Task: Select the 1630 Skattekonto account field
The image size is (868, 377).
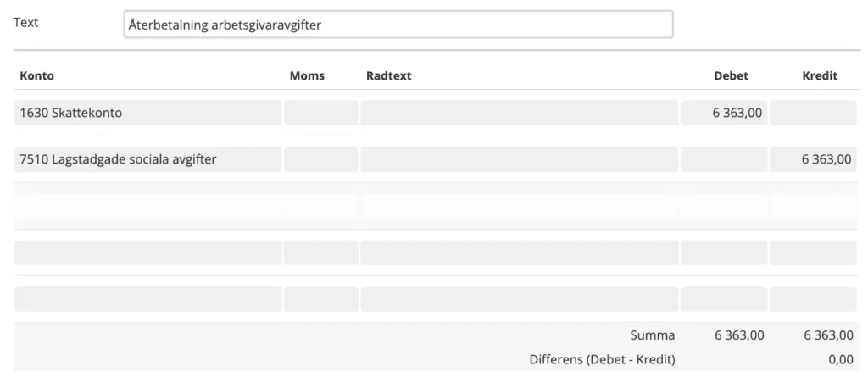Action: pos(148,113)
